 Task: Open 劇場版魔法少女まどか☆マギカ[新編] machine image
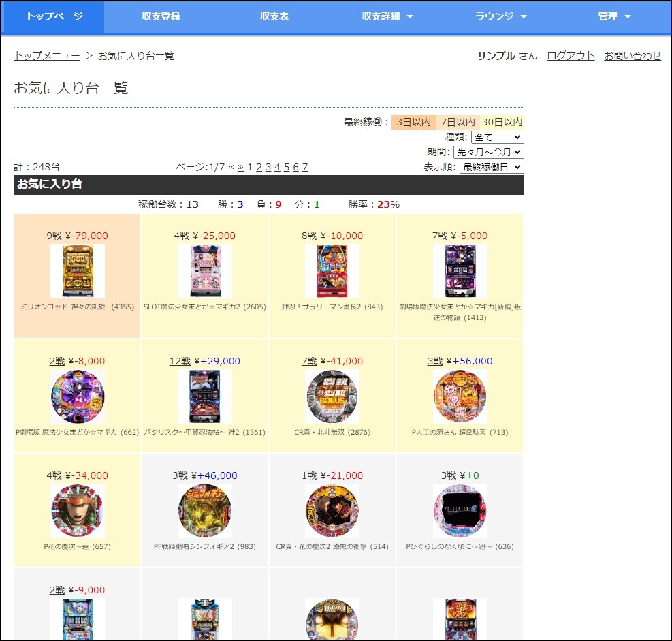[460, 271]
